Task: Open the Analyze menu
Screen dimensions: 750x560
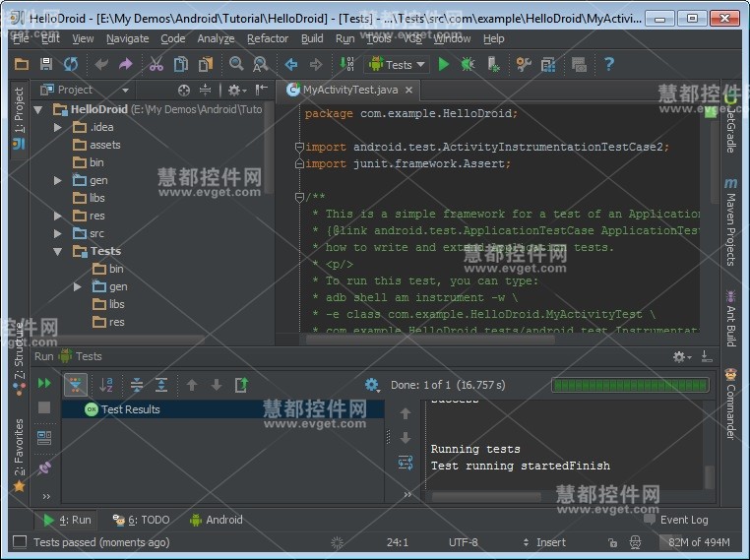Action: point(216,38)
